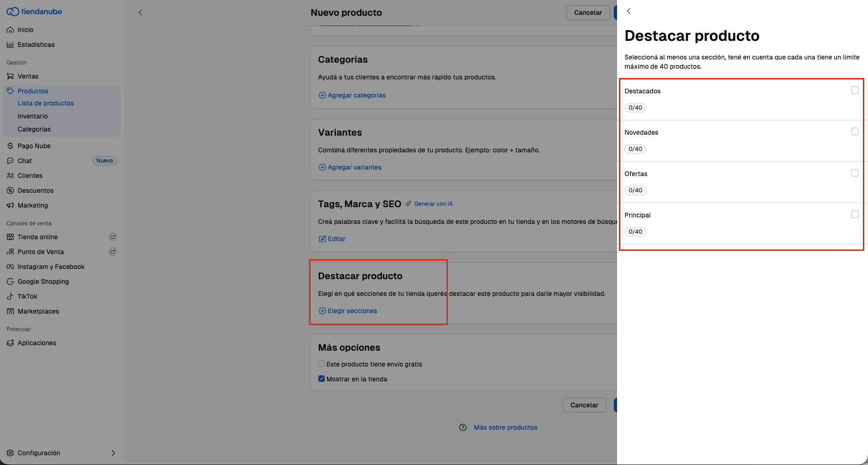Open Lista de productos submenu item

pyautogui.click(x=46, y=103)
